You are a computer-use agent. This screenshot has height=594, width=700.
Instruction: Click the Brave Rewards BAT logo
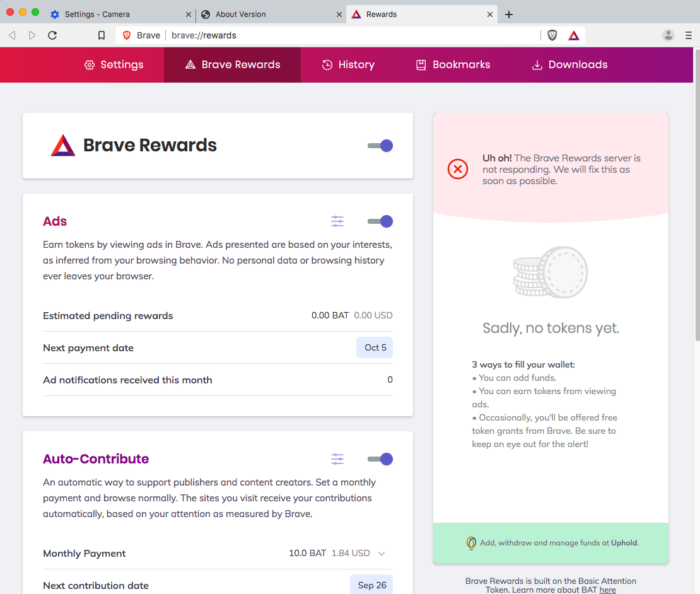click(x=63, y=146)
